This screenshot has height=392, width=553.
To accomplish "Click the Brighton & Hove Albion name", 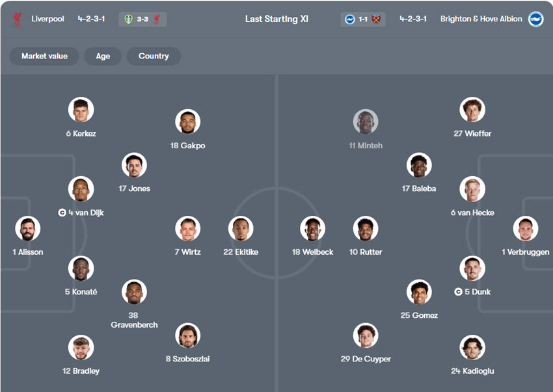I will tap(481, 20).
